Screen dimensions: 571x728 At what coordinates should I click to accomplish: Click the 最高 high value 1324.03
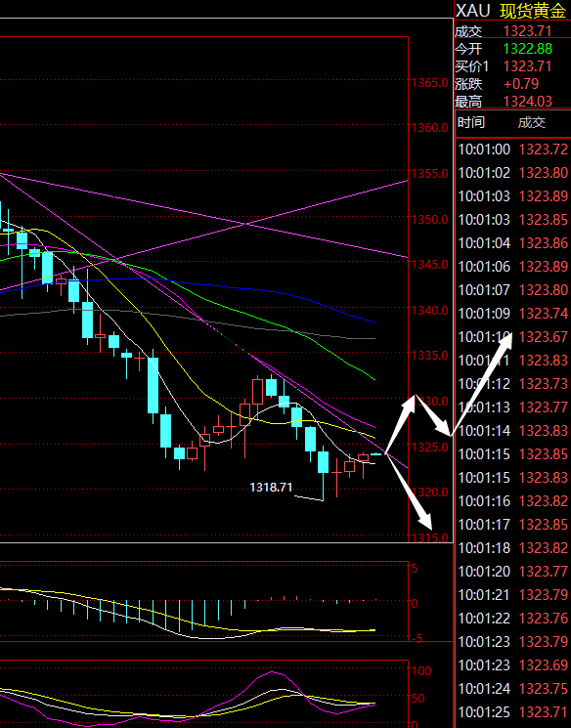527,102
